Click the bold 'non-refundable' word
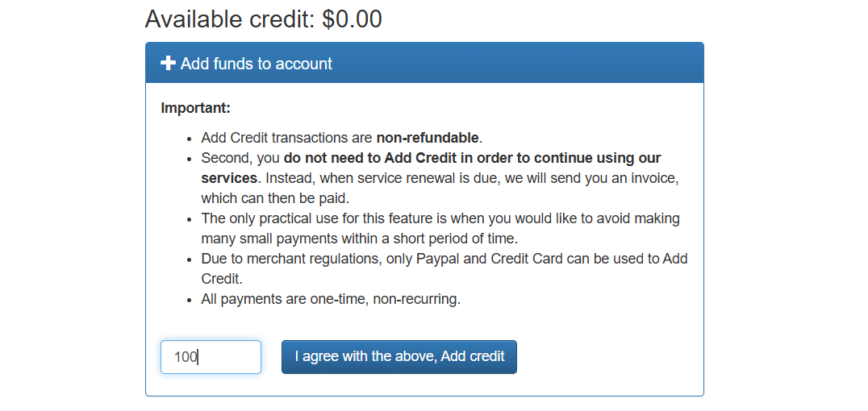The height and width of the screenshot is (411, 868). click(428, 137)
